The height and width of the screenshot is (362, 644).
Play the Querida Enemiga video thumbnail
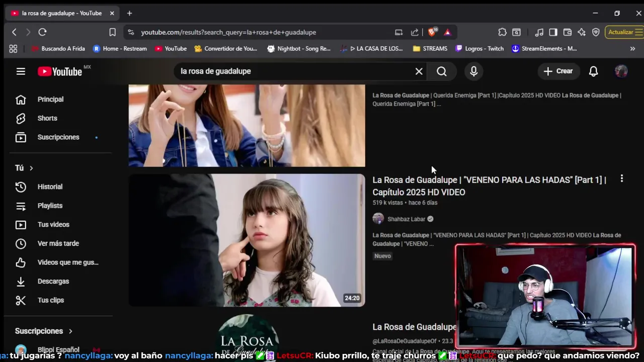pos(247,126)
